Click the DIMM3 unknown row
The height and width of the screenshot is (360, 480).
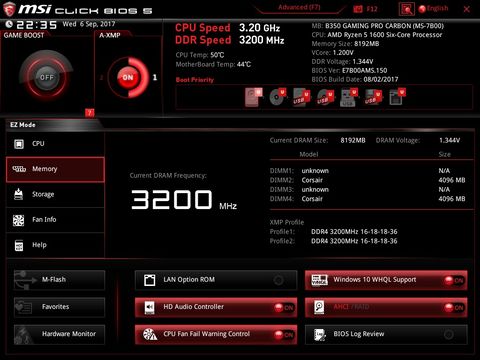360,190
